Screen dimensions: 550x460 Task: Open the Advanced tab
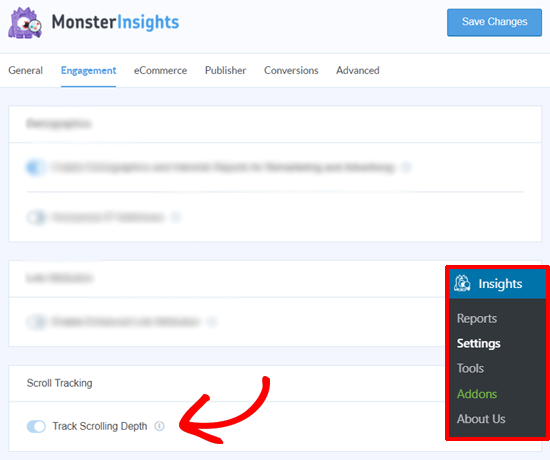(358, 71)
